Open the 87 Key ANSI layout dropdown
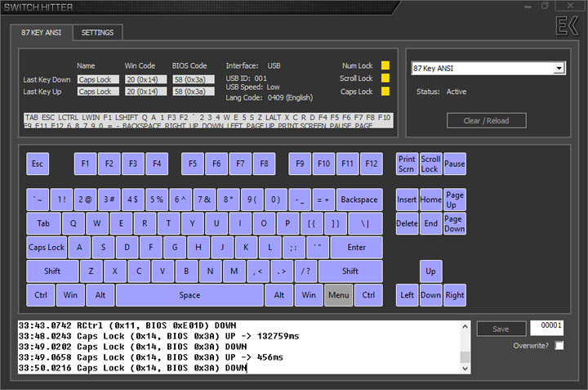 [559, 69]
